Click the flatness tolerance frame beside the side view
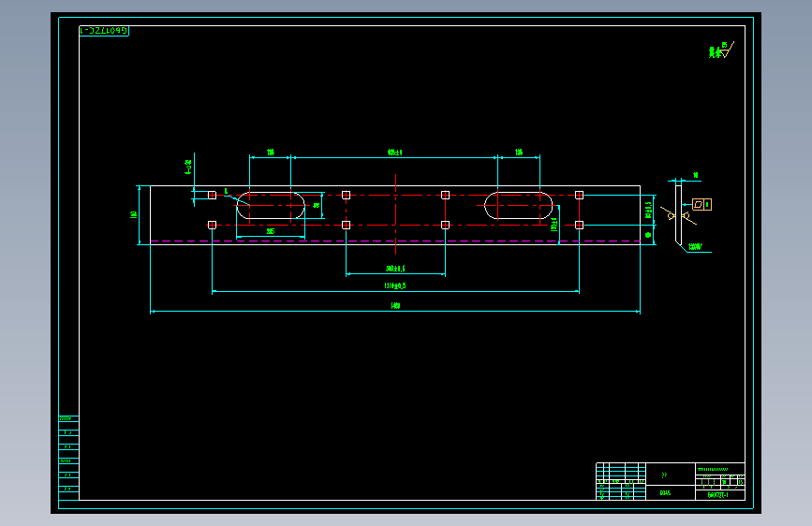Screen dimensions: 812x526 pos(702,204)
